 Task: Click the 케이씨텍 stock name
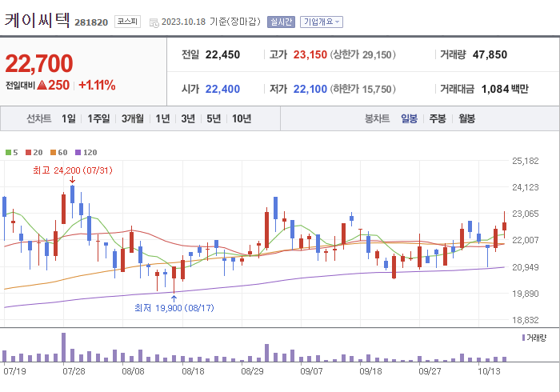37,20
